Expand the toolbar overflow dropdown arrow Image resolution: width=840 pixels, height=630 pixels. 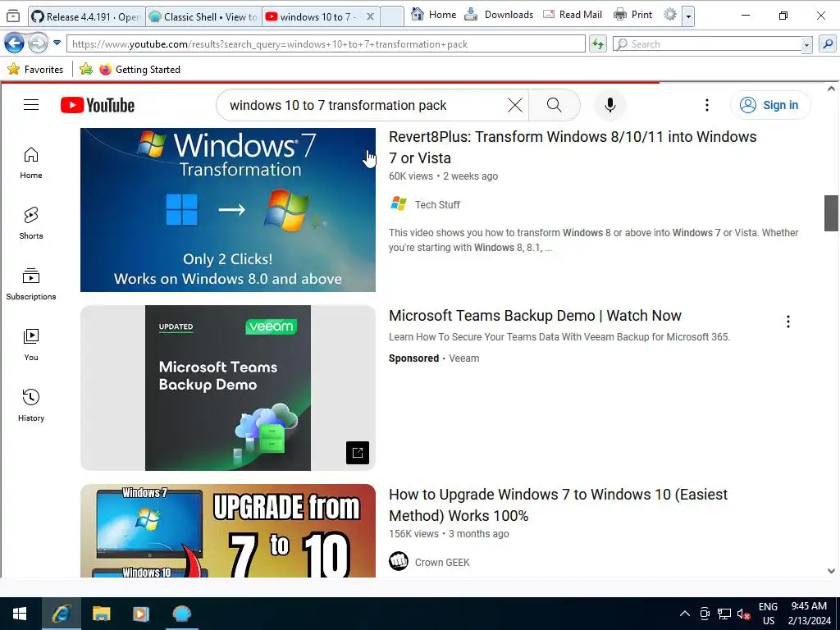click(688, 16)
